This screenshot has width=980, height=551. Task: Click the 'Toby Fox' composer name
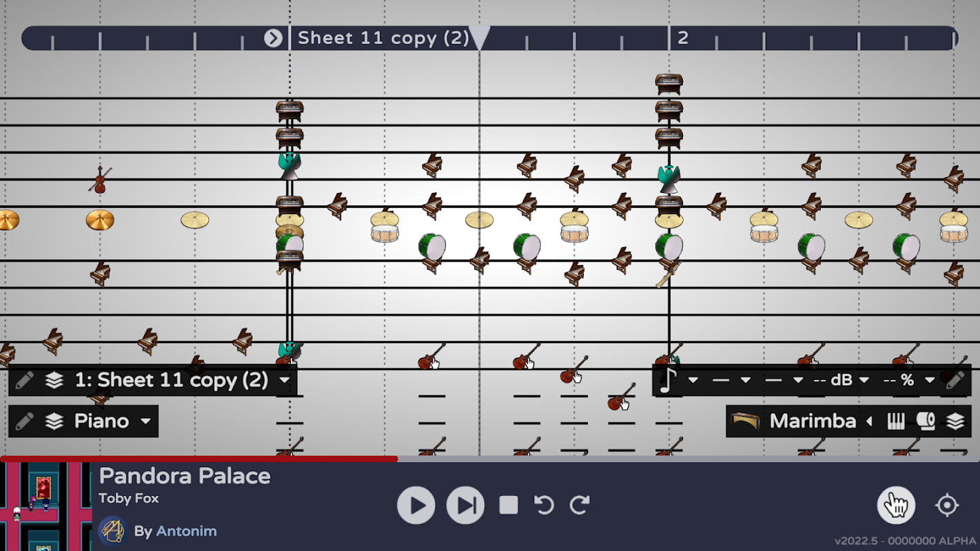129,498
